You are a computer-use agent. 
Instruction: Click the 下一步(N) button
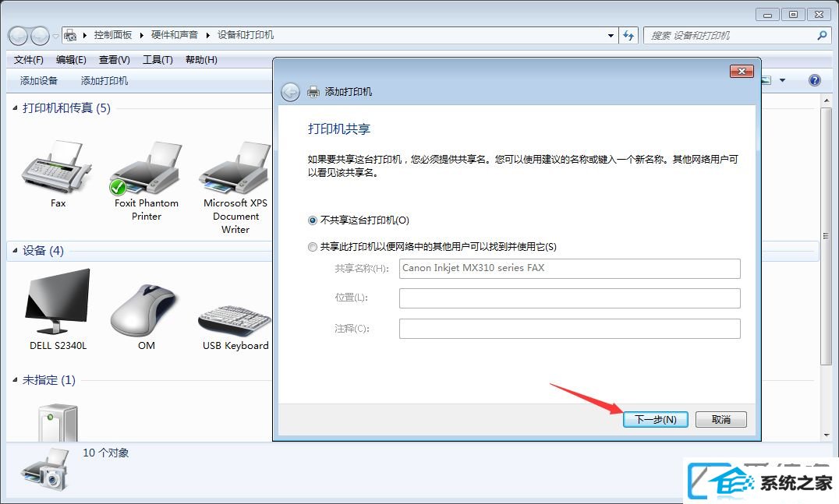[x=656, y=420]
